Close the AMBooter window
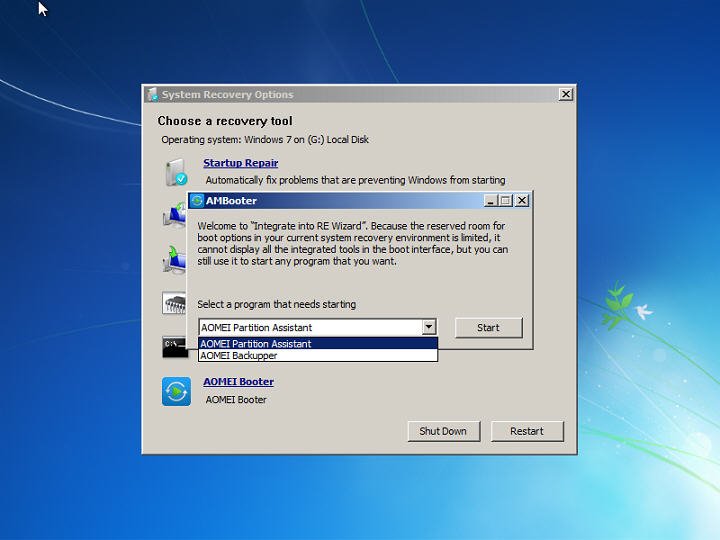This screenshot has width=720, height=540. point(522,201)
